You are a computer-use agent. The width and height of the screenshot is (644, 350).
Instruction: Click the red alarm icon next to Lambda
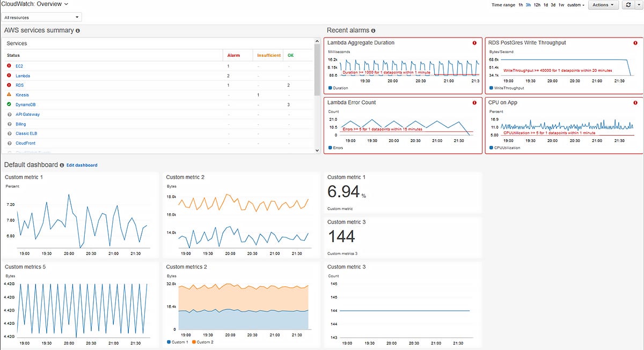click(9, 76)
